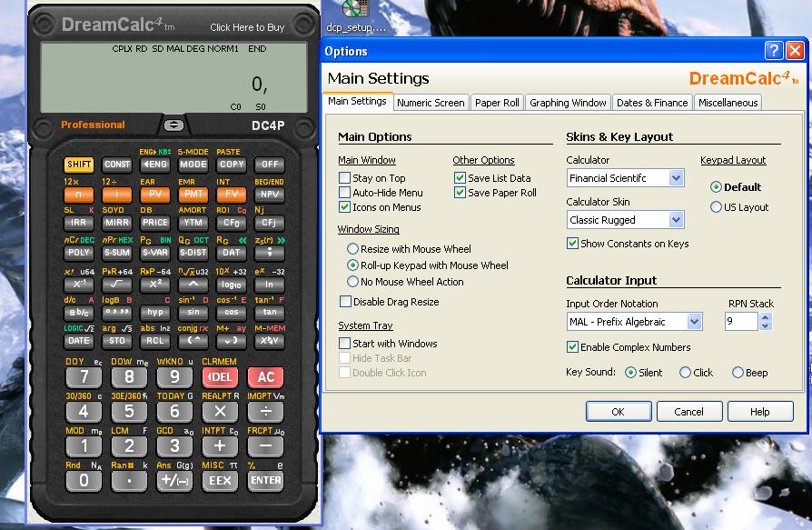Viewport: 812px width, 530px height.
Task: Select the US Layout keypad option
Action: coord(716,207)
